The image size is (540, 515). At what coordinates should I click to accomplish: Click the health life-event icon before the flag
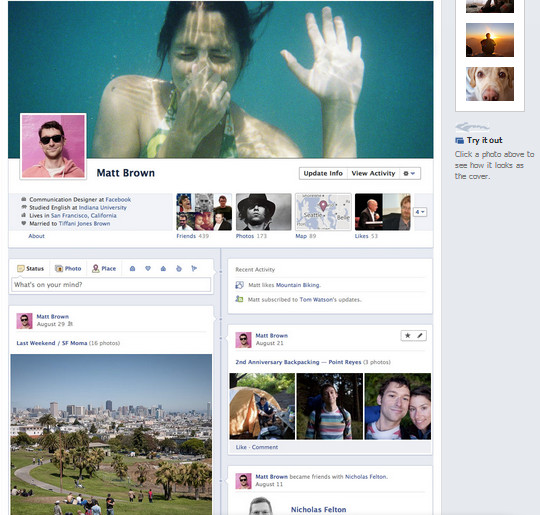tap(179, 268)
